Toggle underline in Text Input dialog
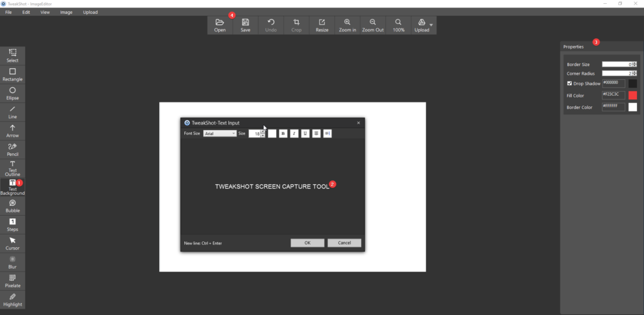The height and width of the screenshot is (315, 644). [x=305, y=133]
